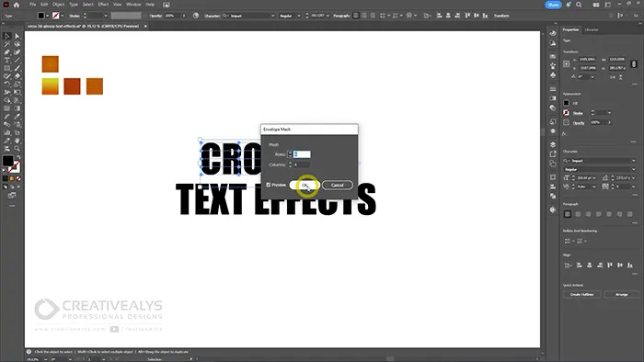Open the font size dropdown in Properties

[594, 178]
